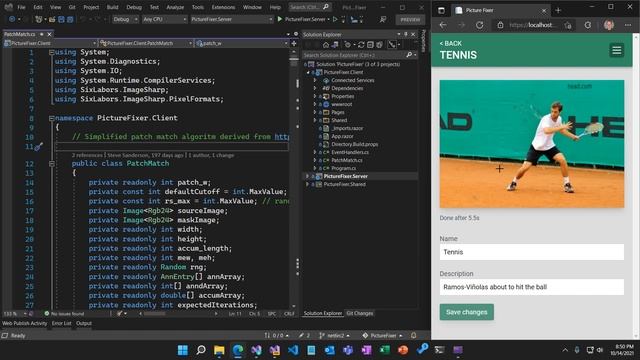Collapse the namespace block at line 8
This screenshot has width=640, height=360.
coord(52,118)
